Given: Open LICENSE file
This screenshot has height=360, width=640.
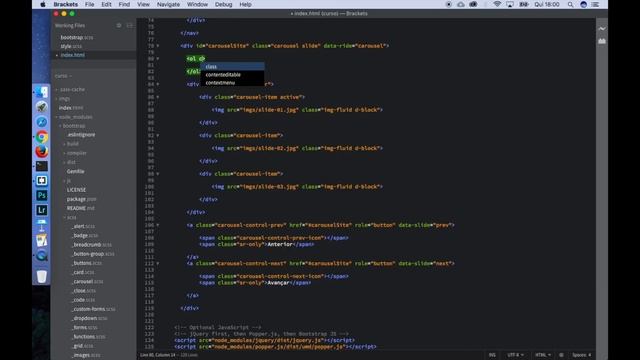Looking at the screenshot, I should click(76, 190).
